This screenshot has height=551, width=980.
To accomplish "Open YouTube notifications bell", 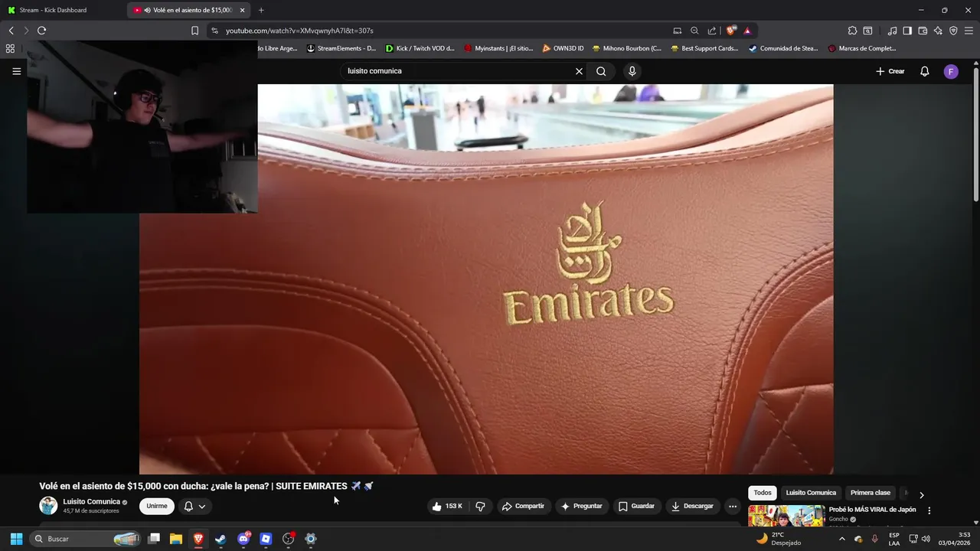I will coord(924,71).
